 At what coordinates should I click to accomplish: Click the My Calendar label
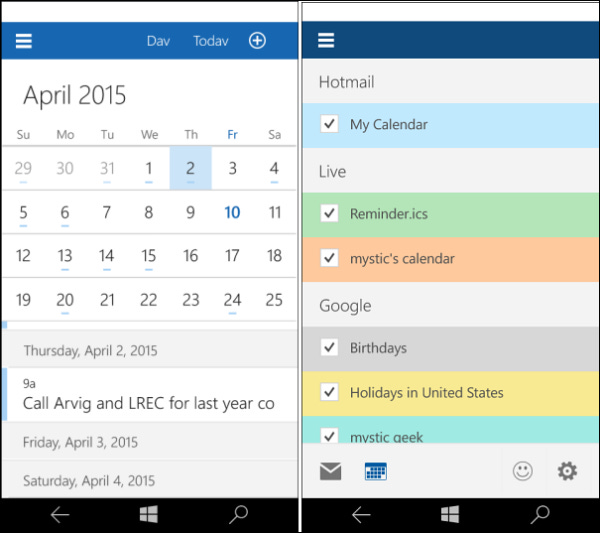(389, 124)
